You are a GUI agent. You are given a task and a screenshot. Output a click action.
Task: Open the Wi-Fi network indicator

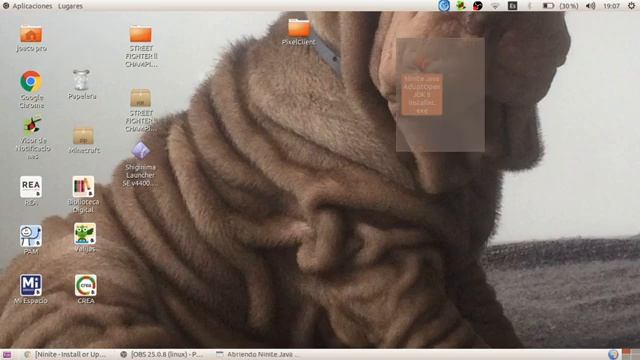tap(495, 6)
